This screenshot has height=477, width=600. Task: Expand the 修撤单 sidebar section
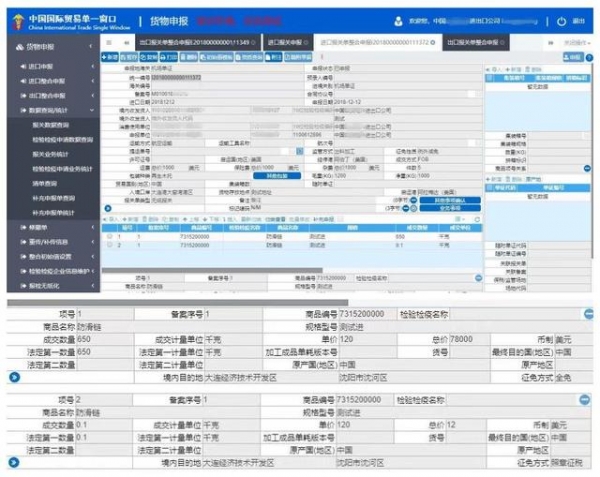[45, 228]
